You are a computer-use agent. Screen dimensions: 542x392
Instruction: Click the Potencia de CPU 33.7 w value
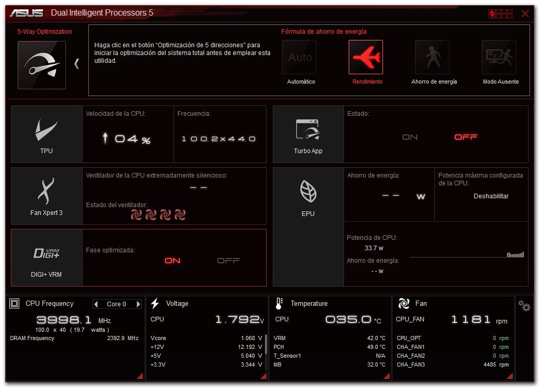pos(374,248)
